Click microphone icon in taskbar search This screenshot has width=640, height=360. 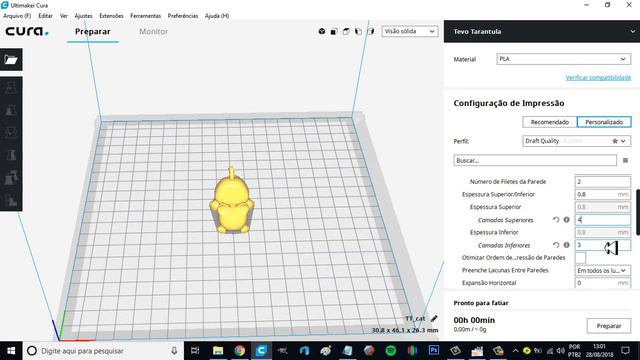point(174,351)
